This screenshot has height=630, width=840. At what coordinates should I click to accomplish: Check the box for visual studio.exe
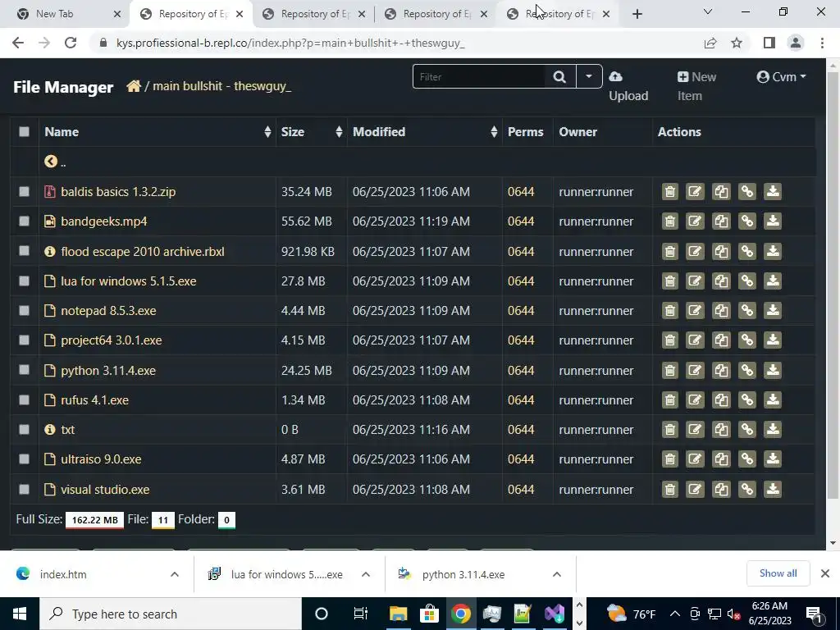click(24, 489)
